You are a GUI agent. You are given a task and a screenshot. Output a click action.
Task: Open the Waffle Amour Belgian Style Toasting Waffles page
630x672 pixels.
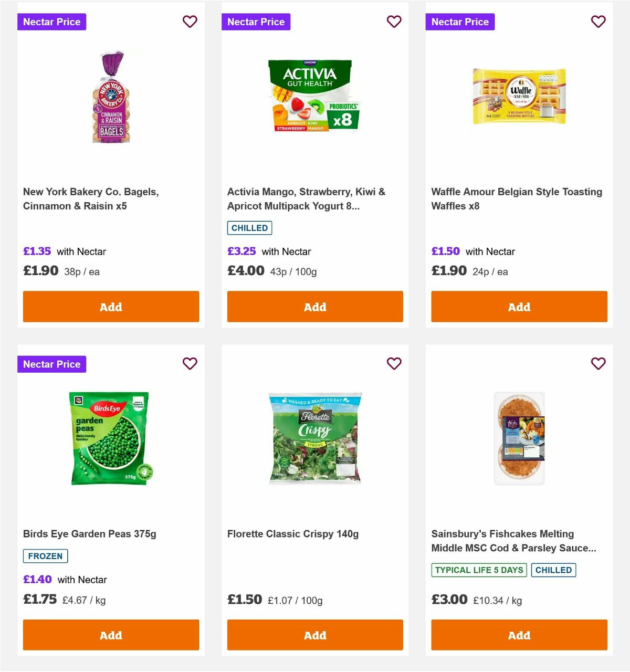click(x=516, y=198)
